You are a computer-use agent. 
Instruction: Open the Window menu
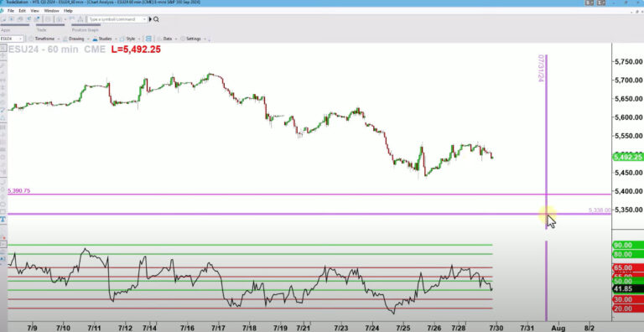tap(51, 11)
